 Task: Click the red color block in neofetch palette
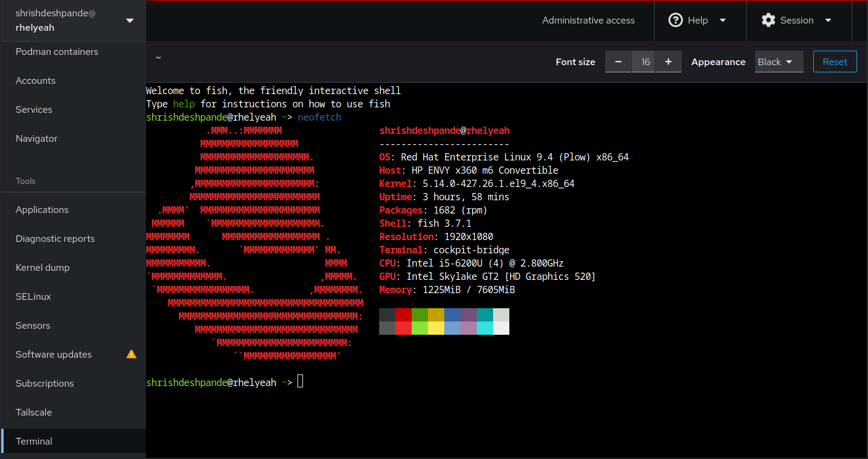(404, 315)
